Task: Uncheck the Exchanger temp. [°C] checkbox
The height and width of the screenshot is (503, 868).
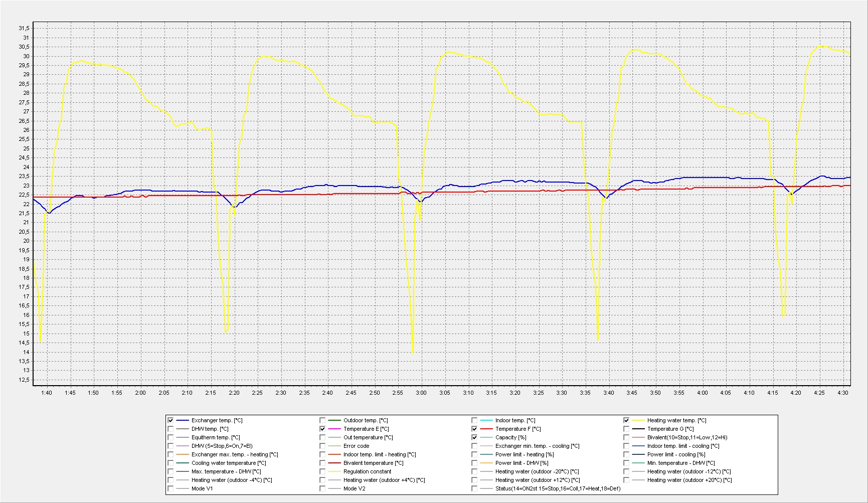Action: (170, 420)
